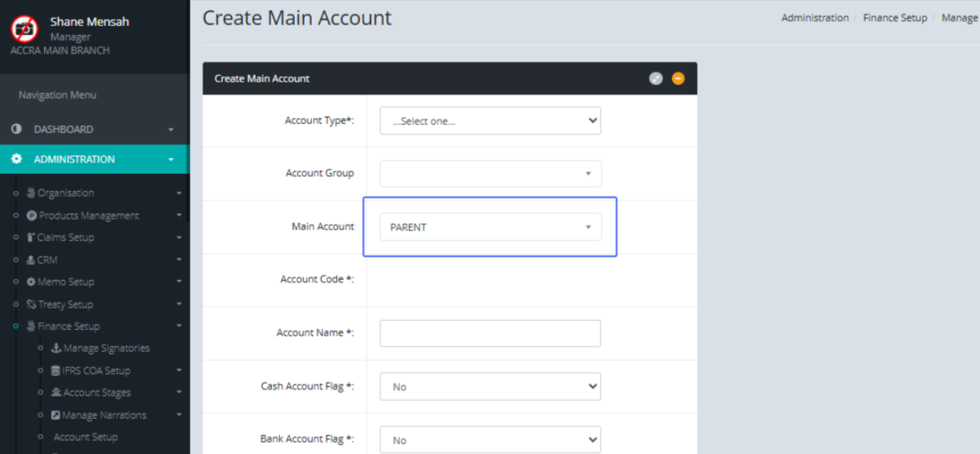Open the Account Type dropdown
Image resolution: width=980 pixels, height=454 pixels.
490,121
